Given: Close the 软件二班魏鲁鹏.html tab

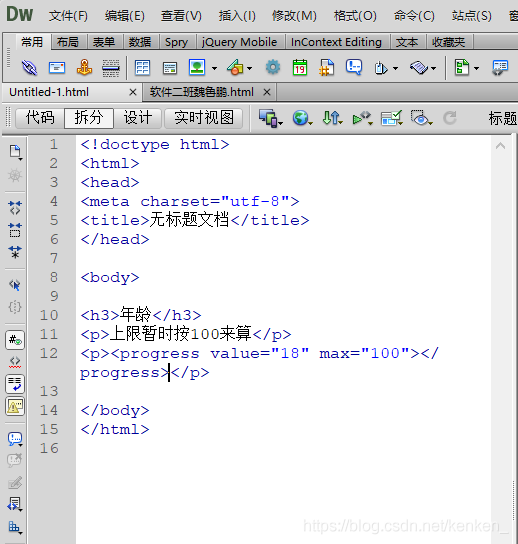Looking at the screenshot, I should (266, 92).
